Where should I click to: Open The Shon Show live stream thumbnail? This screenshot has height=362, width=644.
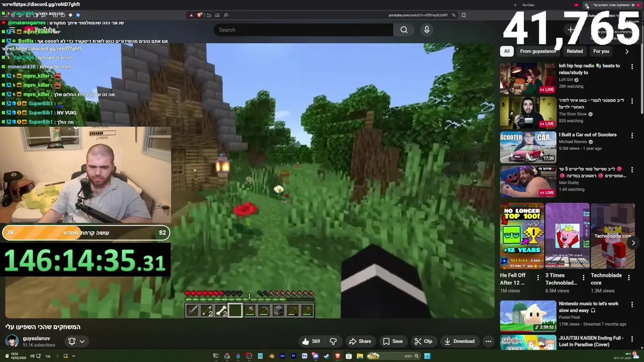528,113
